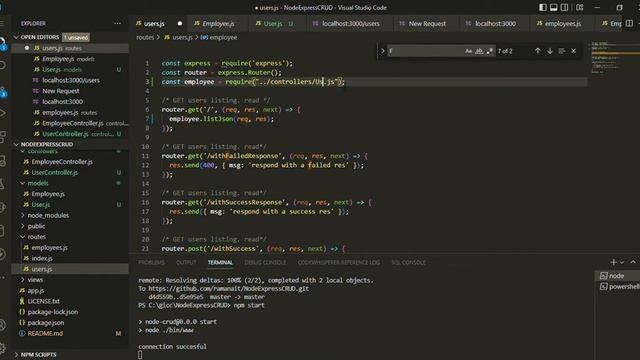Image resolution: width=640 pixels, height=360 pixels.
Task: Open the DEBUG CONSOLE panel tab
Action: click(265, 262)
